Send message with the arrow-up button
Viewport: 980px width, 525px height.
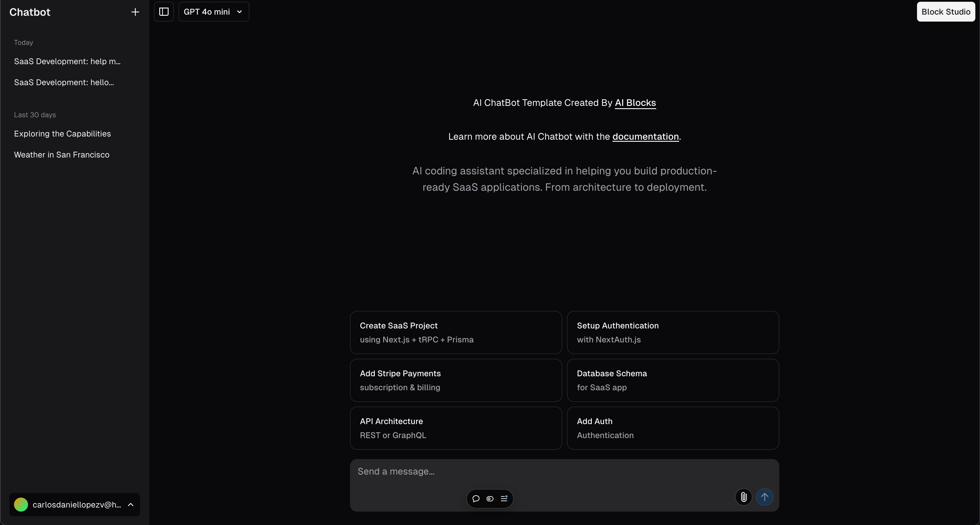pyautogui.click(x=764, y=497)
